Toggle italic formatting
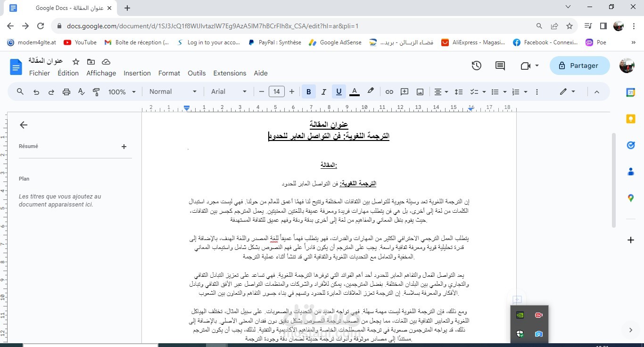644x347 pixels. 323,92
